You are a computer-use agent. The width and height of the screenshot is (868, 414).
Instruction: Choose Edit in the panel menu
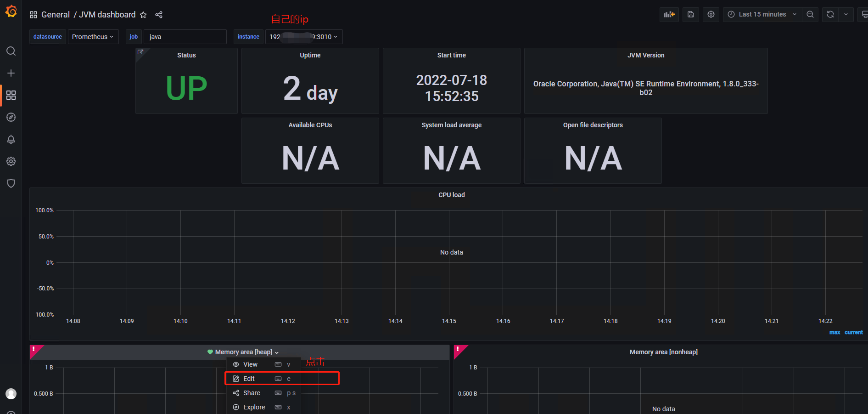pos(263,379)
